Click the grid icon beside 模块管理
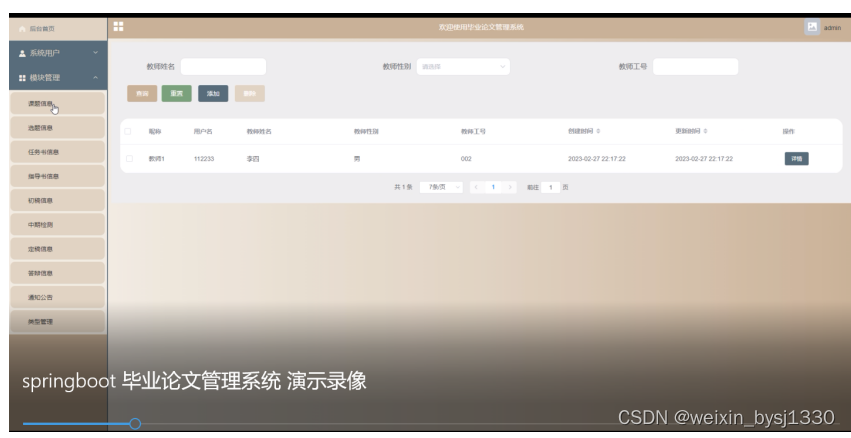This screenshot has height=438, width=851. point(22,78)
